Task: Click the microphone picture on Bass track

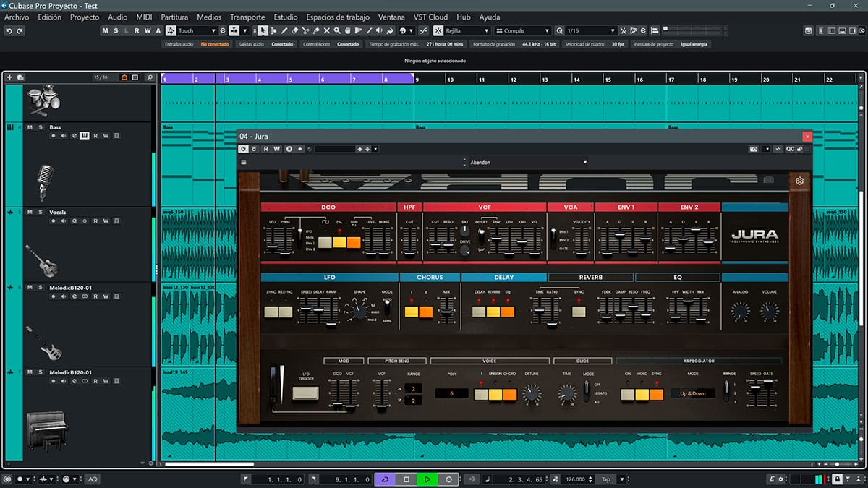Action: [46, 183]
